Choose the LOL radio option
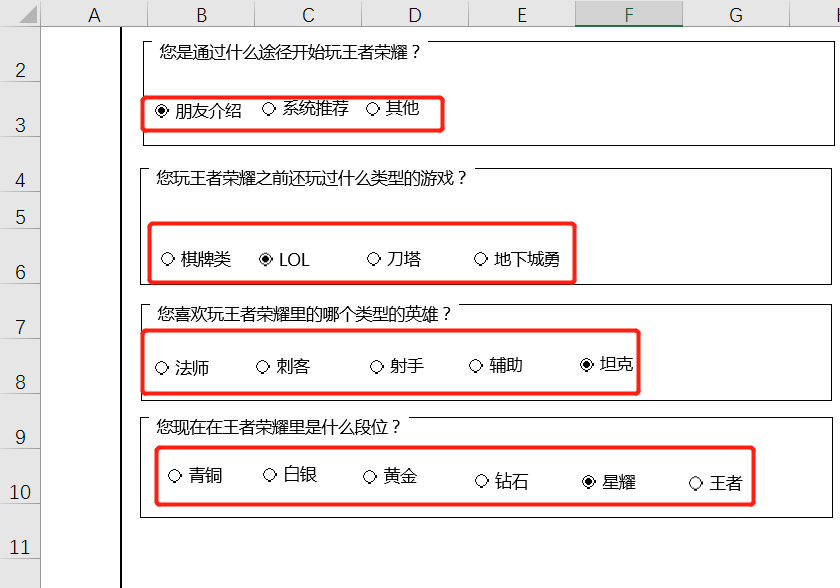 [266, 259]
